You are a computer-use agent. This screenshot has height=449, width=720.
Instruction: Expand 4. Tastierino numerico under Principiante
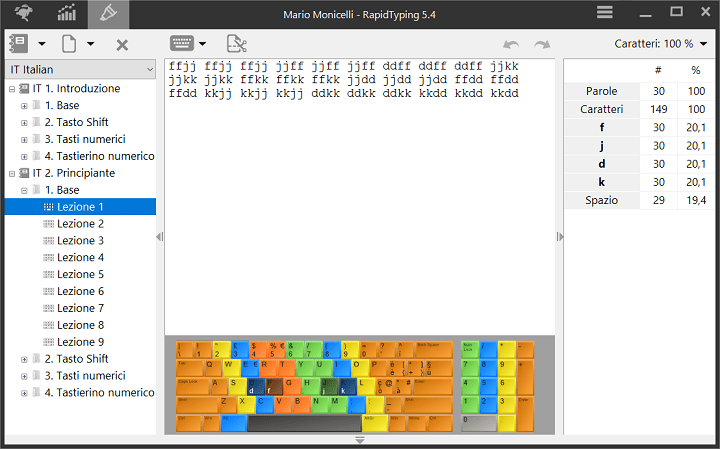[x=24, y=393]
